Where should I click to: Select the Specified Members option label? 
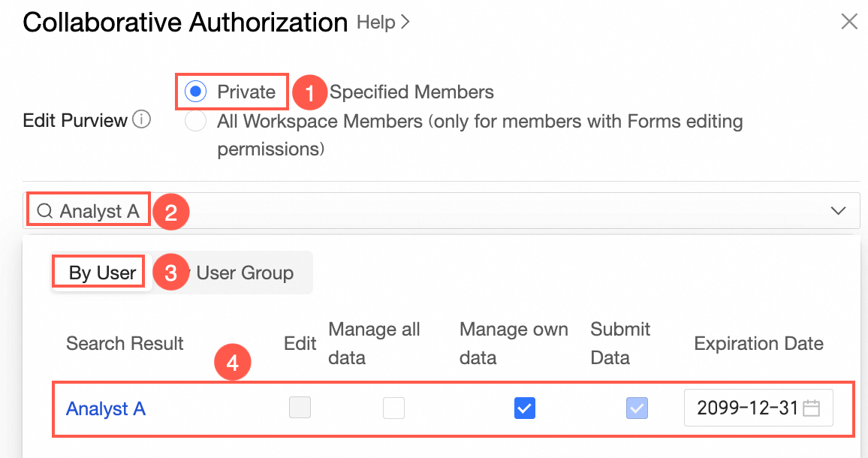click(x=411, y=92)
